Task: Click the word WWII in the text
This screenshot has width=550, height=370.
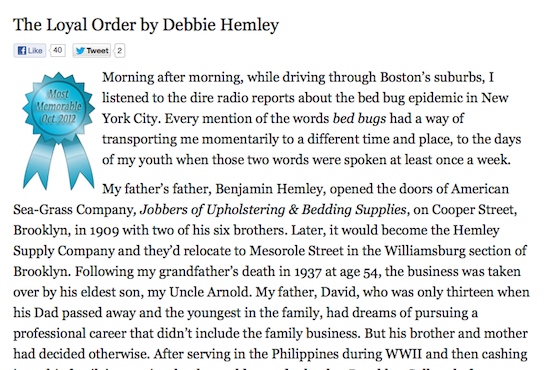Action: [x=403, y=354]
